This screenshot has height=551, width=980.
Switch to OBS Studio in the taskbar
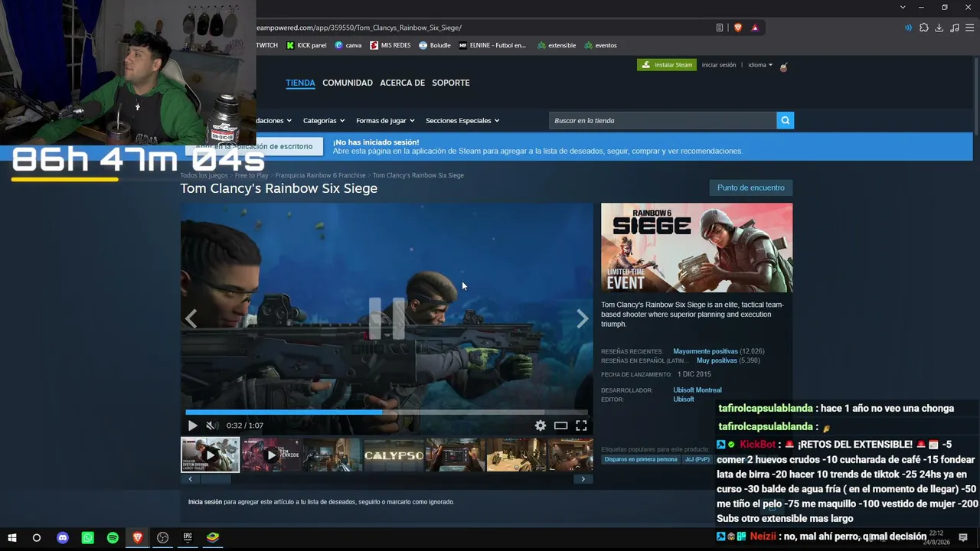(x=162, y=538)
